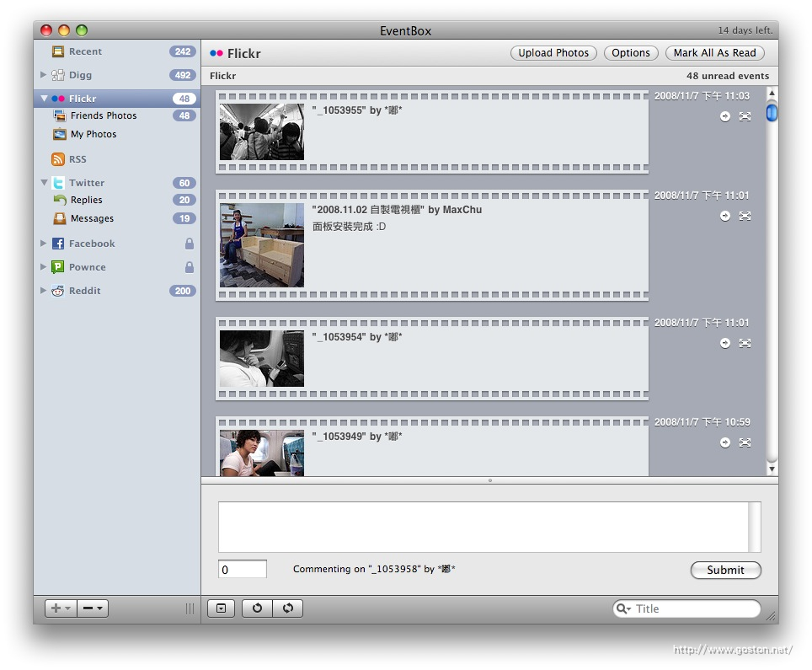Click the 60 unread badge for Twitter

(184, 183)
